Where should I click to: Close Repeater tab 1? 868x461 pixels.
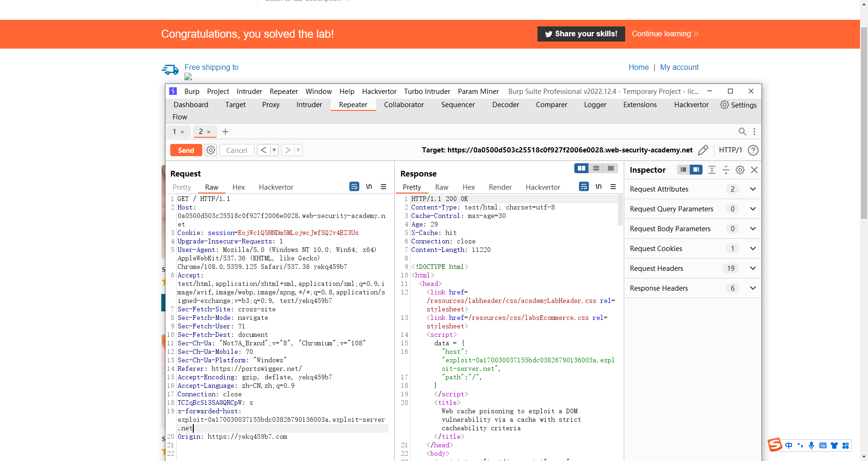[182, 132]
